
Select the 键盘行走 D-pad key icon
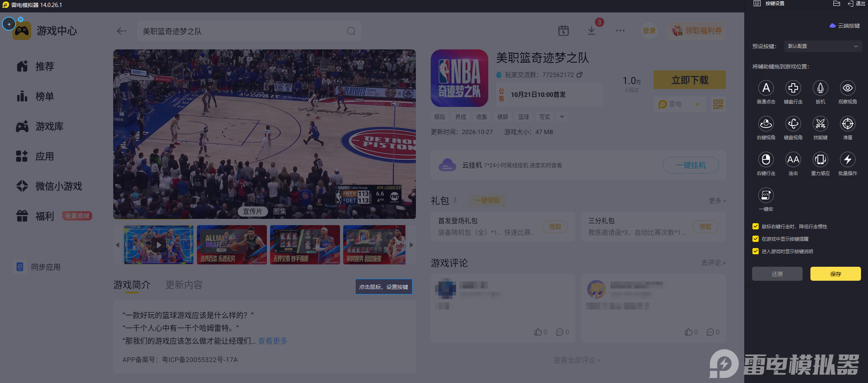[793, 88]
